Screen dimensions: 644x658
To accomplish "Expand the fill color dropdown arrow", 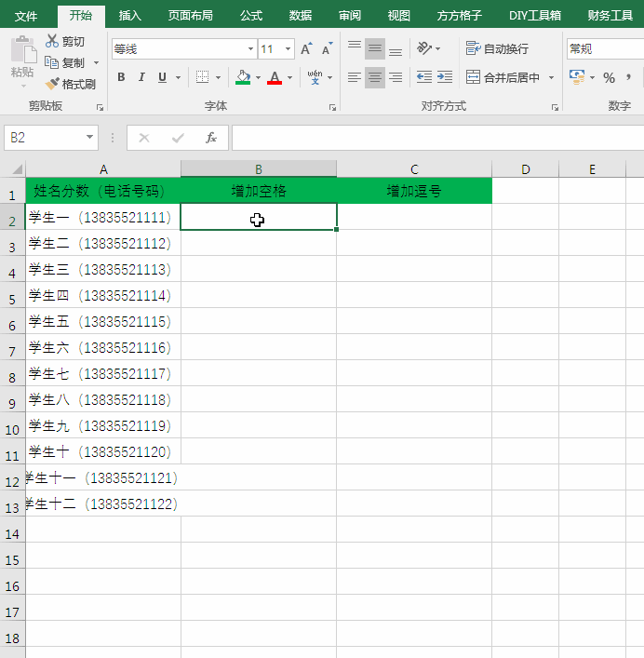I will pyautogui.click(x=258, y=77).
